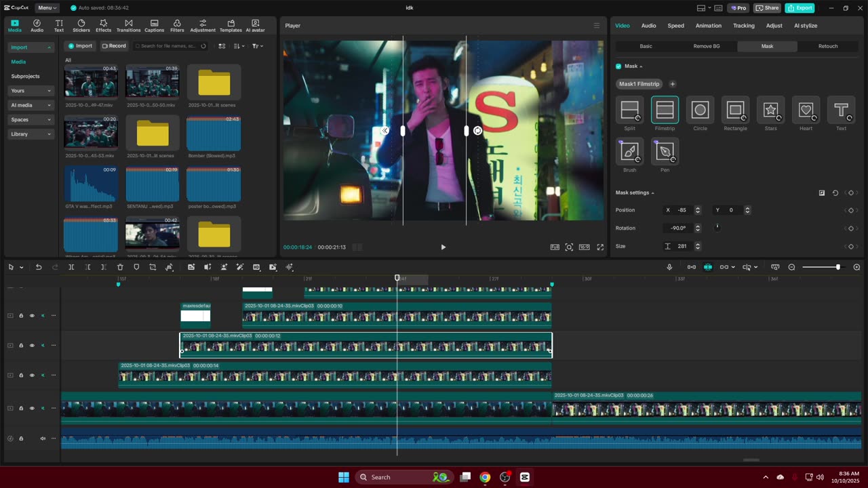Click the microphone record voiceover icon
The image size is (868, 488).
pos(669,267)
